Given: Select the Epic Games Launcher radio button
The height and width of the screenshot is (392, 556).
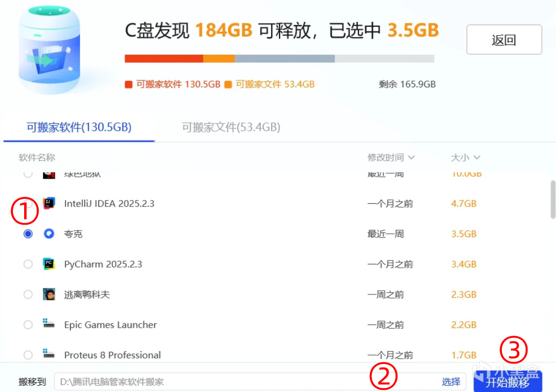Looking at the screenshot, I should [28, 324].
